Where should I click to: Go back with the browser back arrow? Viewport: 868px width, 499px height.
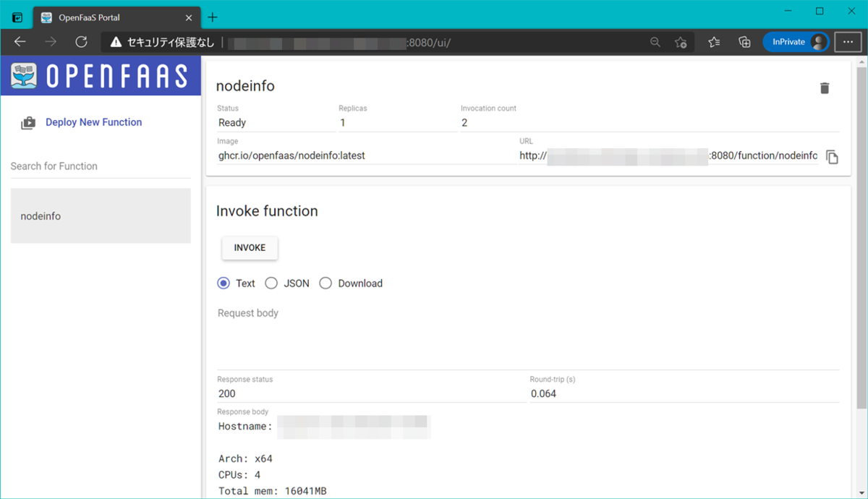[x=20, y=42]
